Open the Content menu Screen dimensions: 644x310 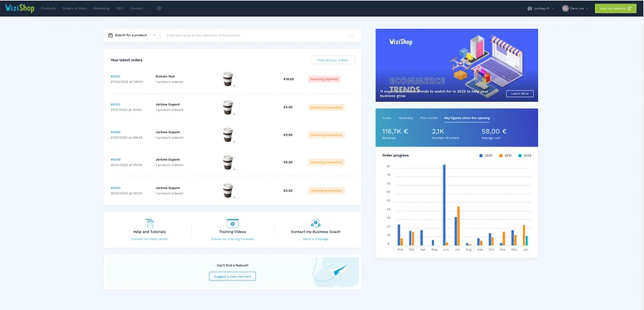coord(136,8)
